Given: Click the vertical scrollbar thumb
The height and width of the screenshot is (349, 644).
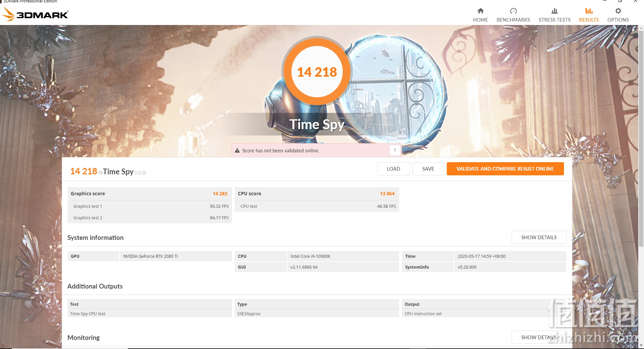Looking at the screenshot, I should tap(641, 139).
